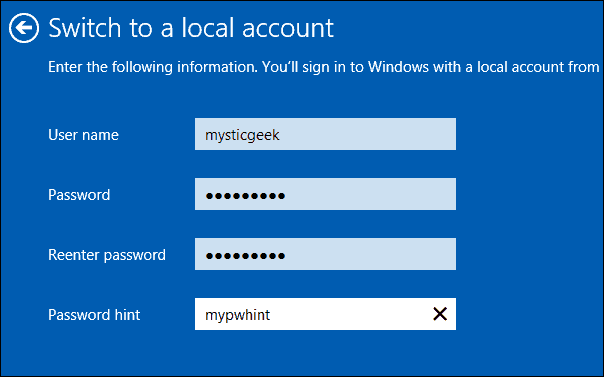Click on the text "mysticgeek"

click(242, 136)
